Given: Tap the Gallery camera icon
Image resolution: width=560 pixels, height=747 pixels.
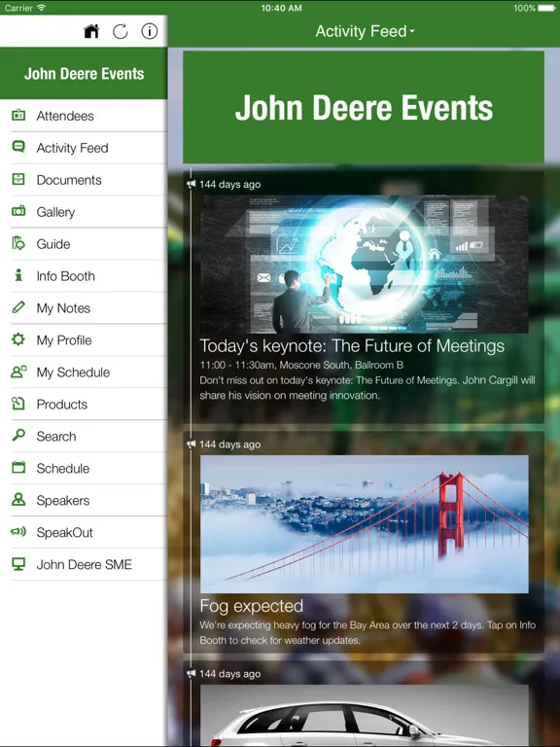Looking at the screenshot, I should coord(18,211).
